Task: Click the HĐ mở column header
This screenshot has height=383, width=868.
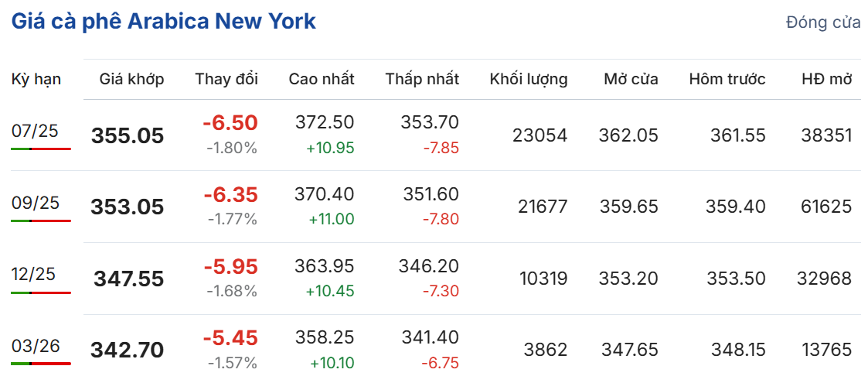Action: (826, 79)
